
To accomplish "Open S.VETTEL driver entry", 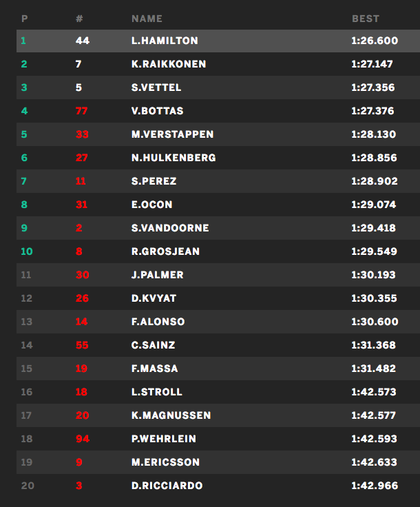I will point(157,87).
